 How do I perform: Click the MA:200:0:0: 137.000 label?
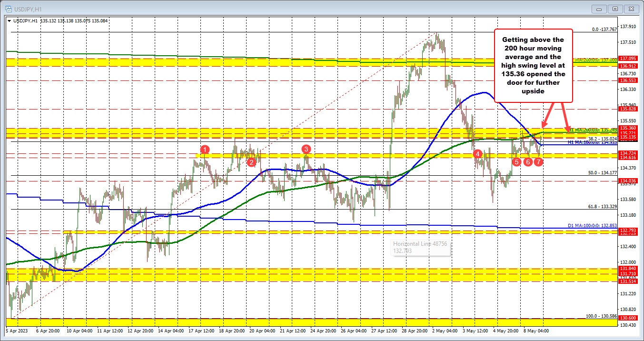pos(597,60)
